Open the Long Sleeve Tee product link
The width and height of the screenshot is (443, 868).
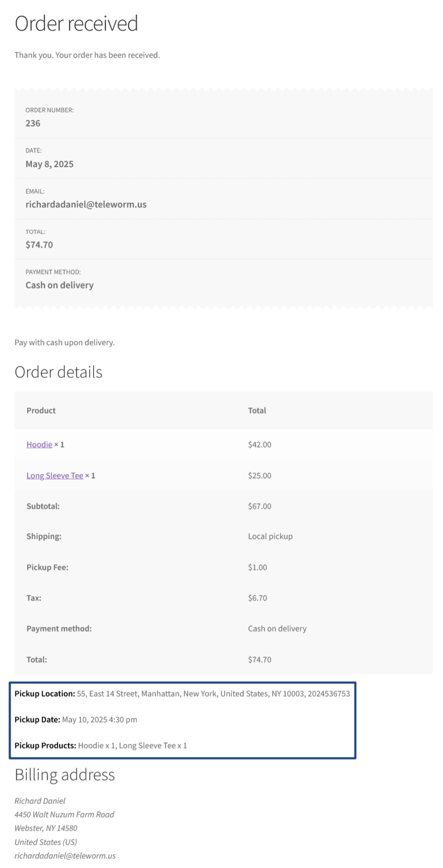point(55,475)
